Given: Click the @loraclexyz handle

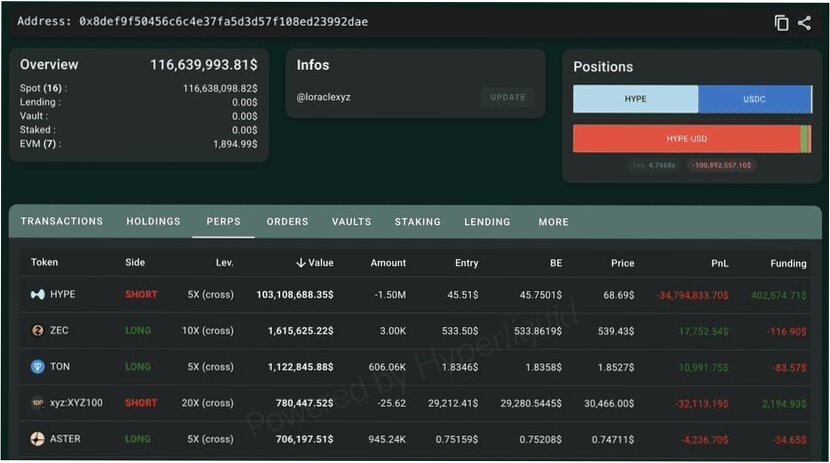Looking at the screenshot, I should (x=323, y=97).
